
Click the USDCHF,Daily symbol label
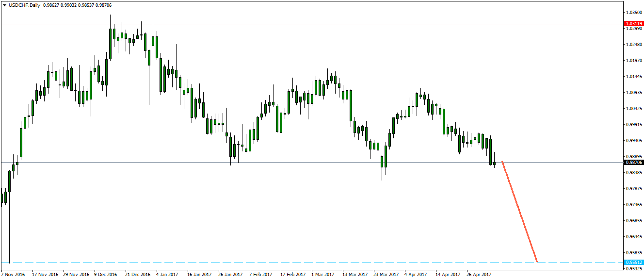pos(25,5)
